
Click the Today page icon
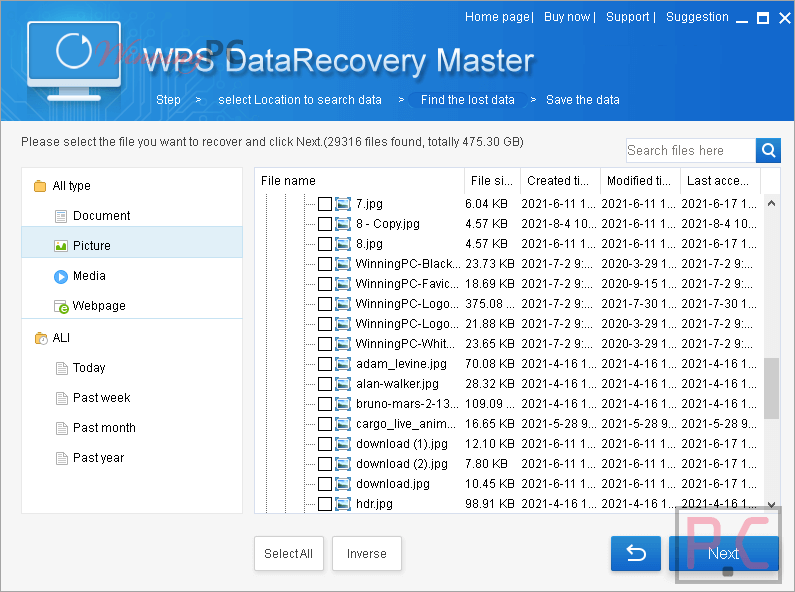[61, 368]
